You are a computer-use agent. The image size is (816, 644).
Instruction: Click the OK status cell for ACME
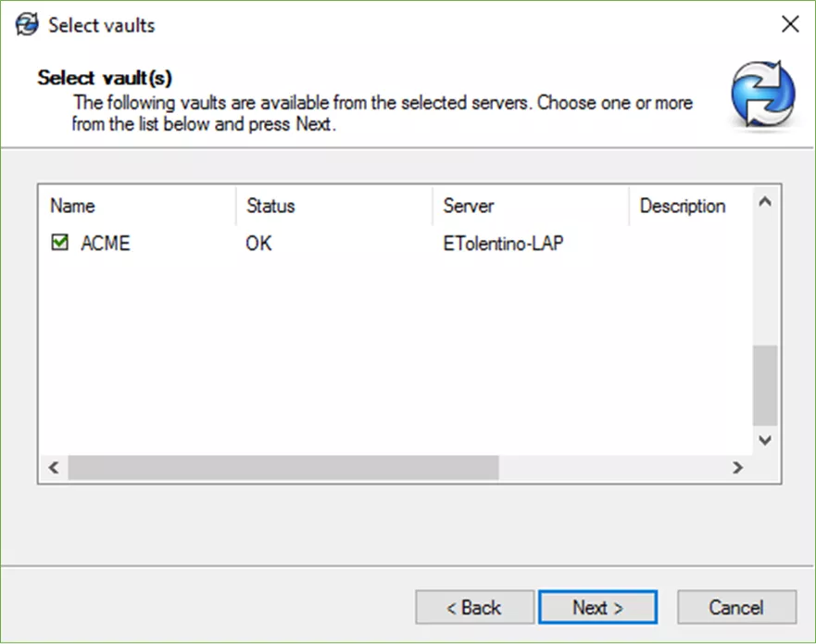coord(259,245)
